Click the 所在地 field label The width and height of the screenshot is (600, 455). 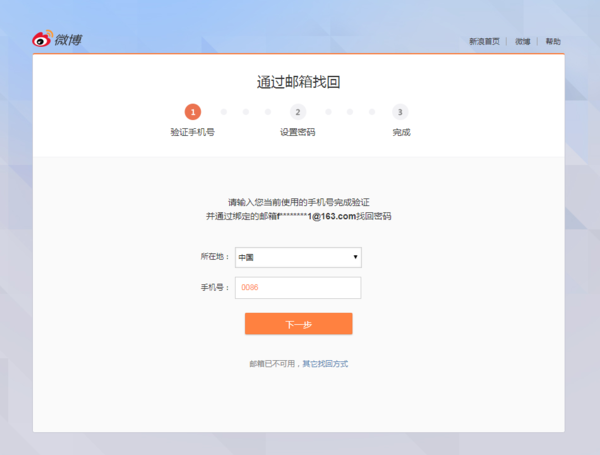214,257
